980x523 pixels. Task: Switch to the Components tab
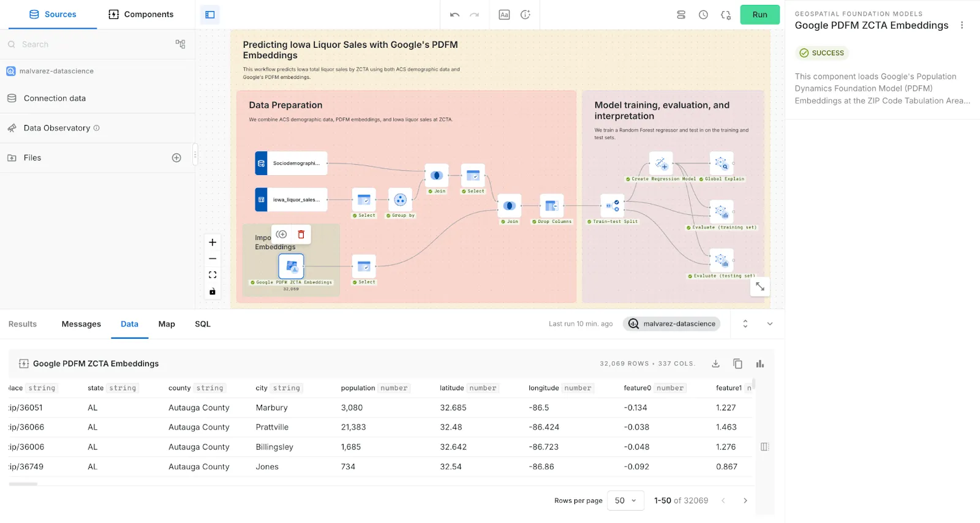141,14
